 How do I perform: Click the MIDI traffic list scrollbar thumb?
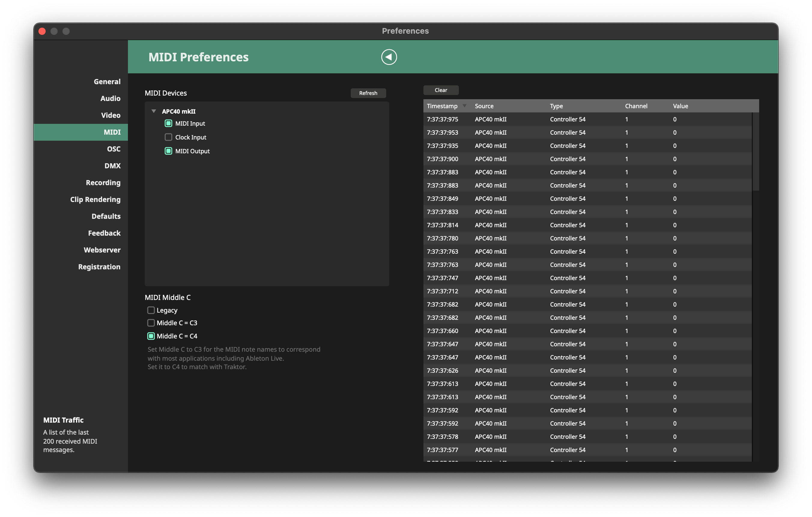(x=756, y=152)
